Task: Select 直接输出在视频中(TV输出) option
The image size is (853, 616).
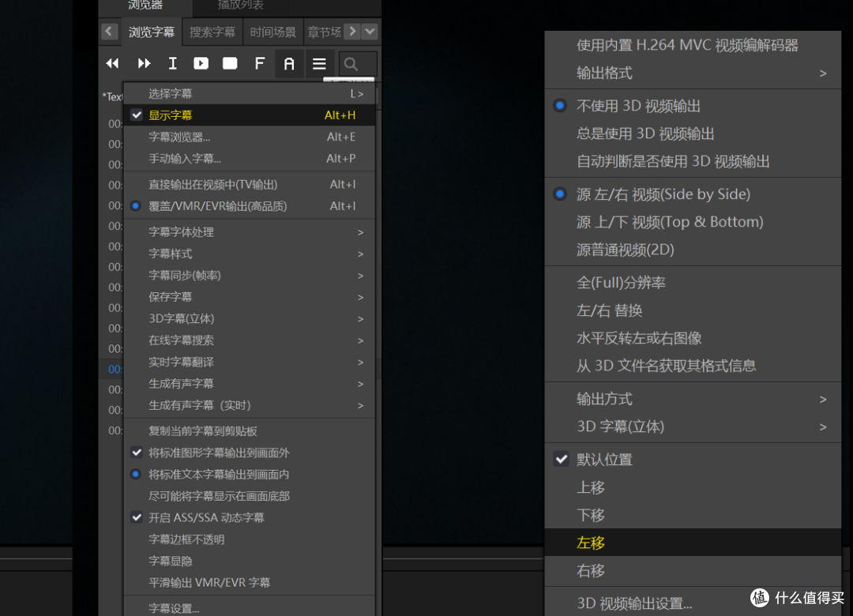Action: [250, 185]
